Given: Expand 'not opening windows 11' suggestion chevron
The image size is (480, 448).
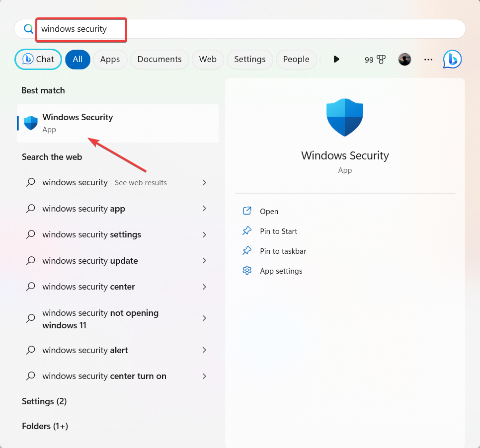Looking at the screenshot, I should [205, 318].
